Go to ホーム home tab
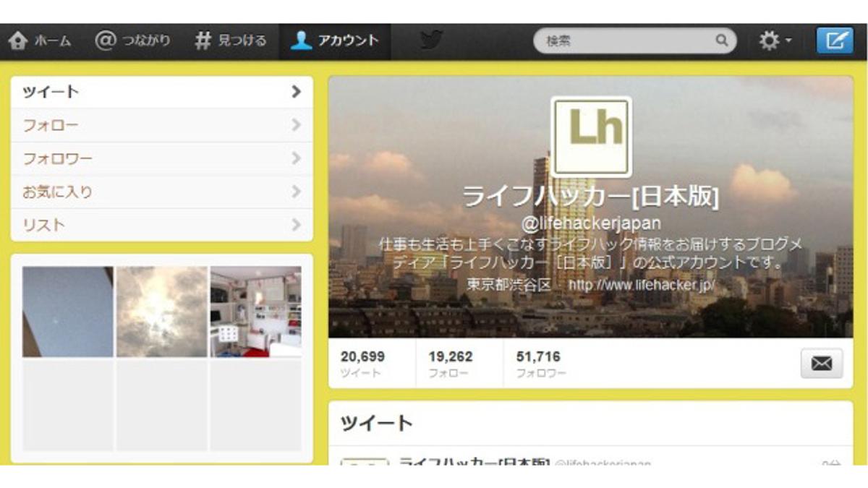The width and height of the screenshot is (868, 488). point(40,41)
